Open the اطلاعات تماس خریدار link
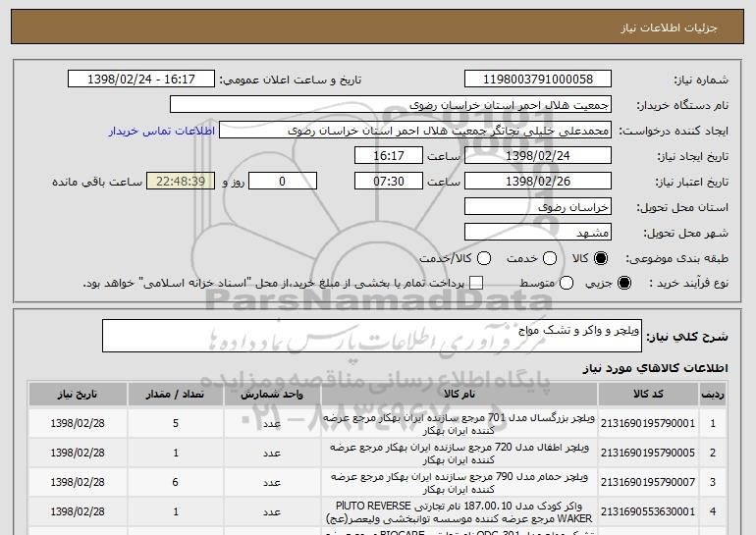756x535 pixels. point(162,131)
